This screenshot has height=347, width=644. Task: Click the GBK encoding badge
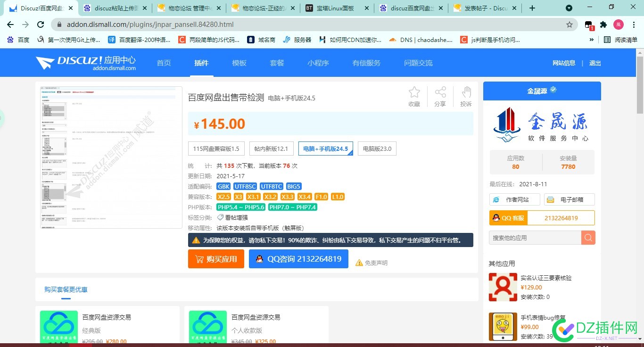pos(223,186)
